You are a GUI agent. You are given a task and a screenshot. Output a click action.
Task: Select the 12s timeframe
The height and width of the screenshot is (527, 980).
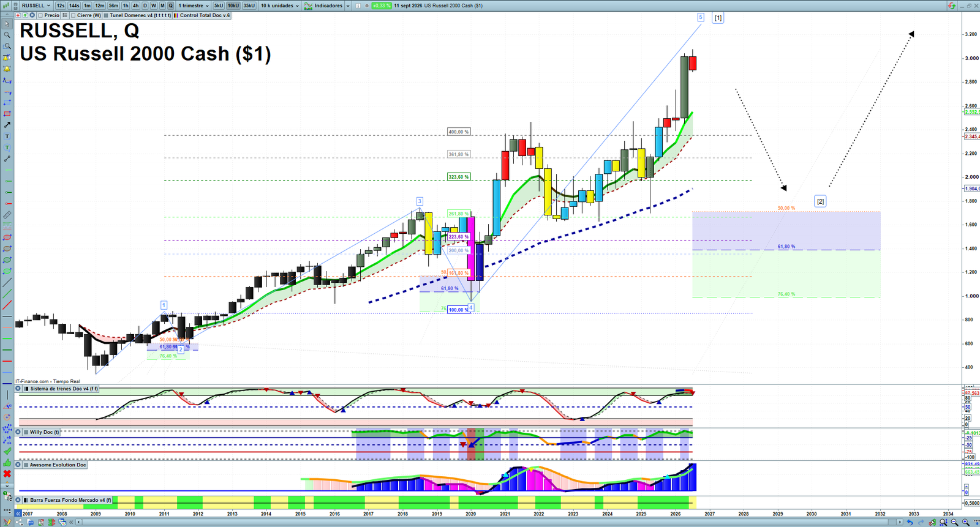point(60,6)
